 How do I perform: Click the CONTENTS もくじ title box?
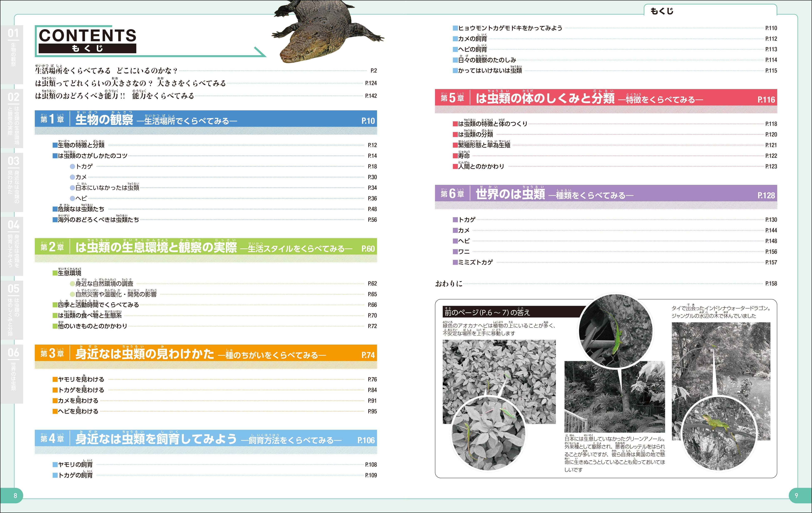[x=88, y=40]
